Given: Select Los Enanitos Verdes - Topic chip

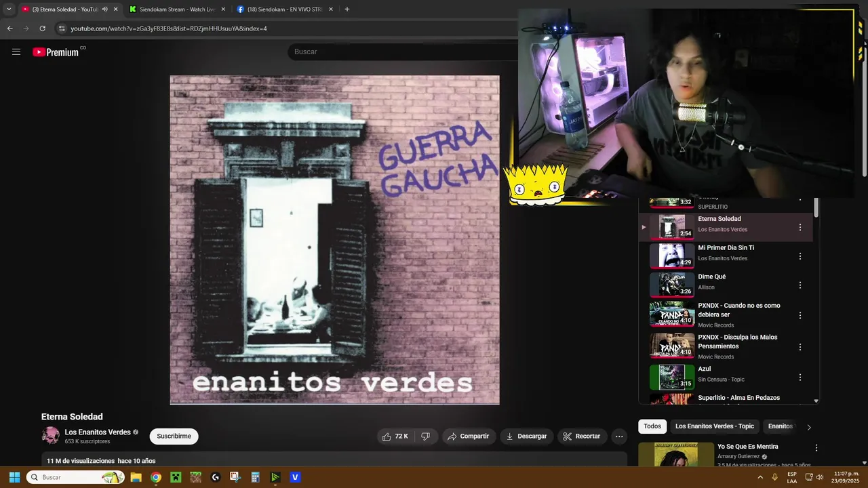Looking at the screenshot, I should (x=715, y=426).
